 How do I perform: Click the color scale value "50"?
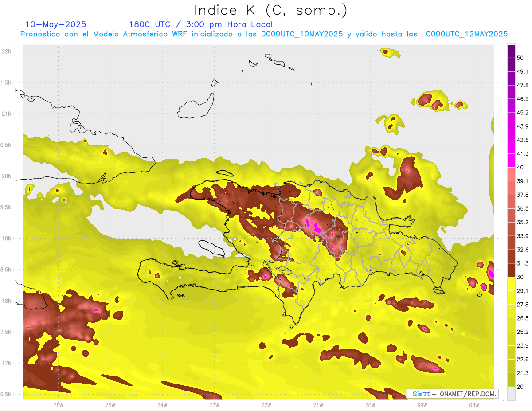520,58
